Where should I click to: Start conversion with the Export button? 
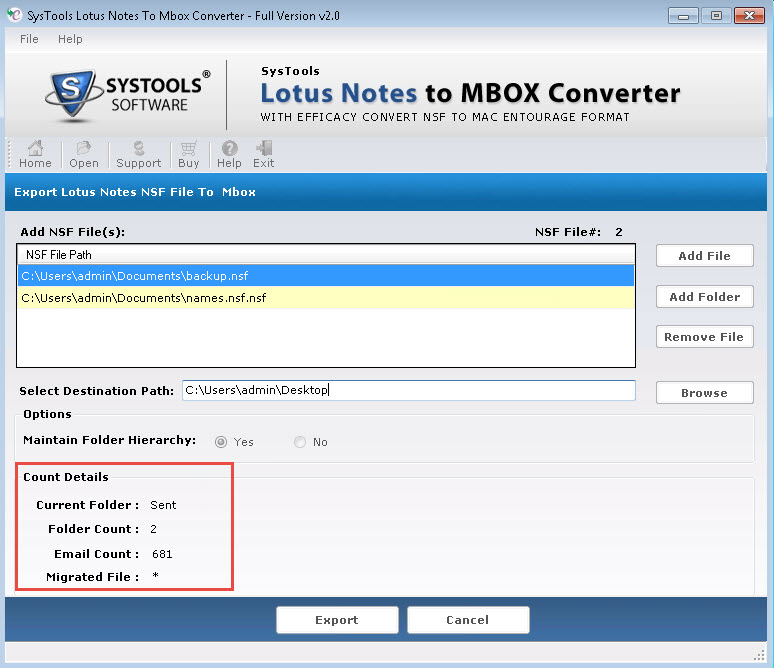pyautogui.click(x=337, y=620)
